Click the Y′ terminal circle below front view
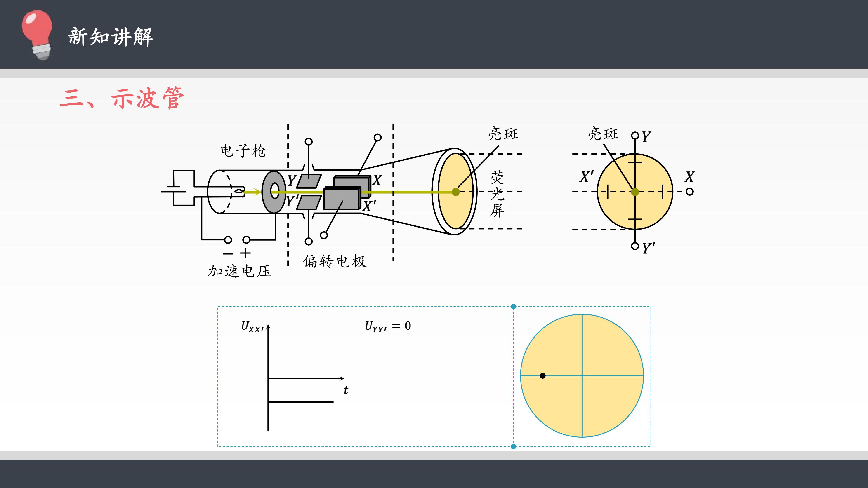868x488 pixels. coord(635,246)
